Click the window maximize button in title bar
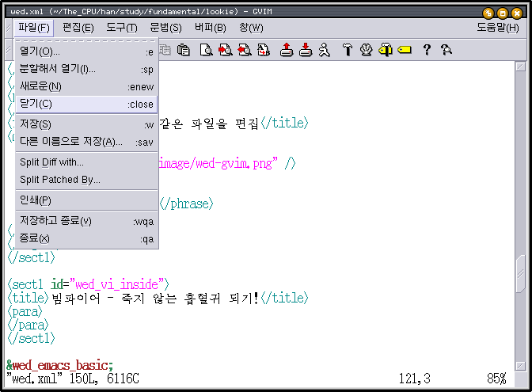This screenshot has width=532, height=392. (x=502, y=13)
